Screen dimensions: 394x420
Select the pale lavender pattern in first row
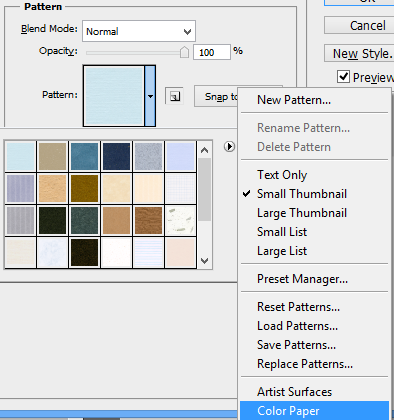tap(180, 156)
